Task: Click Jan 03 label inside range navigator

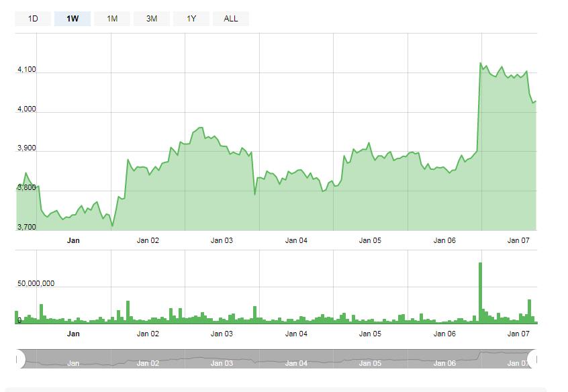Action: pyautogui.click(x=222, y=363)
